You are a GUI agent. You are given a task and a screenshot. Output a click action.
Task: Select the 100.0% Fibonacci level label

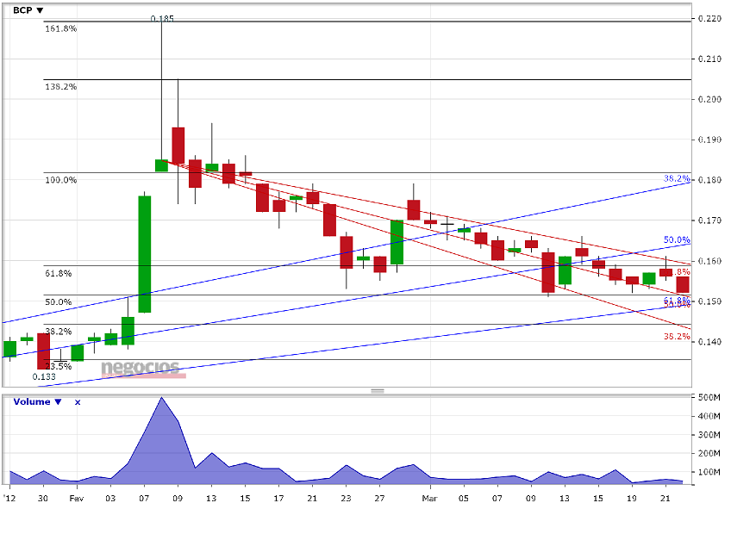click(60, 180)
